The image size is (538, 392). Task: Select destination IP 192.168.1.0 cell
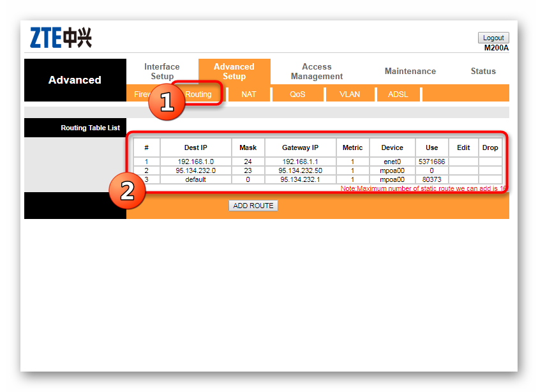point(195,162)
